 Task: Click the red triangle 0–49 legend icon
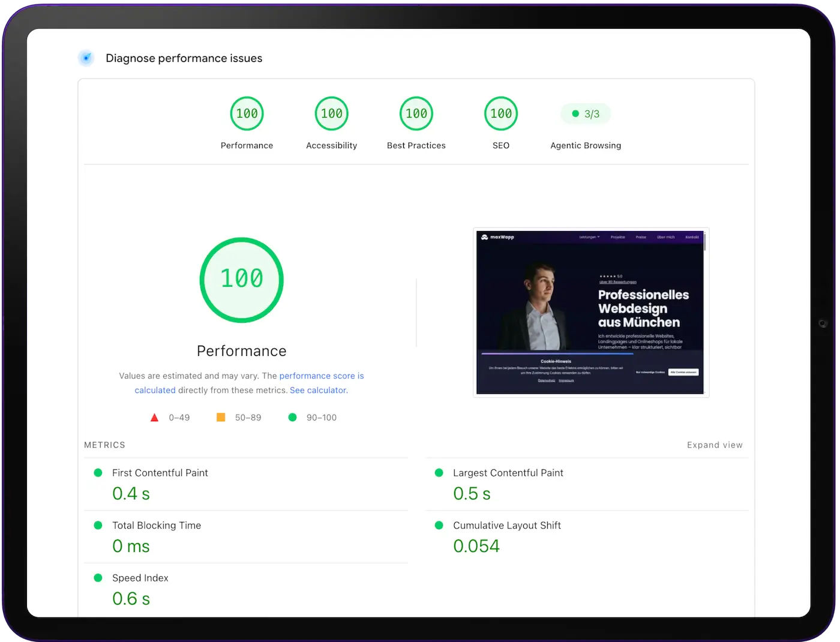[154, 418]
